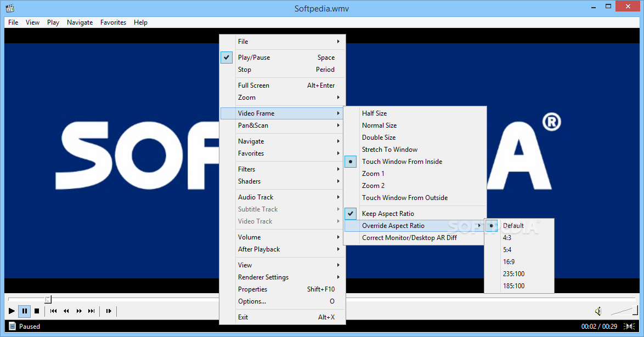The image size is (644, 337).
Task: Select Zoom 1 video frame
Action: 415,173
